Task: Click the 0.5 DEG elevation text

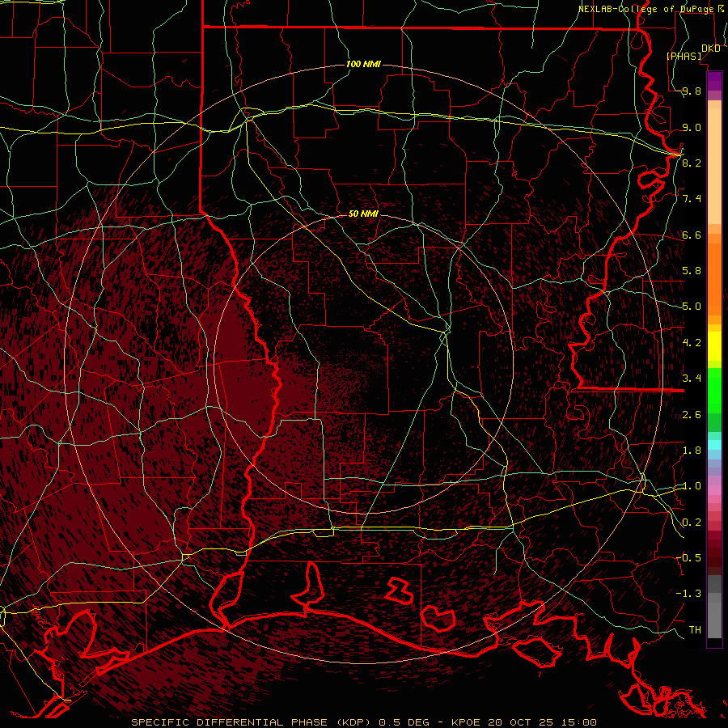Action: 404,722
